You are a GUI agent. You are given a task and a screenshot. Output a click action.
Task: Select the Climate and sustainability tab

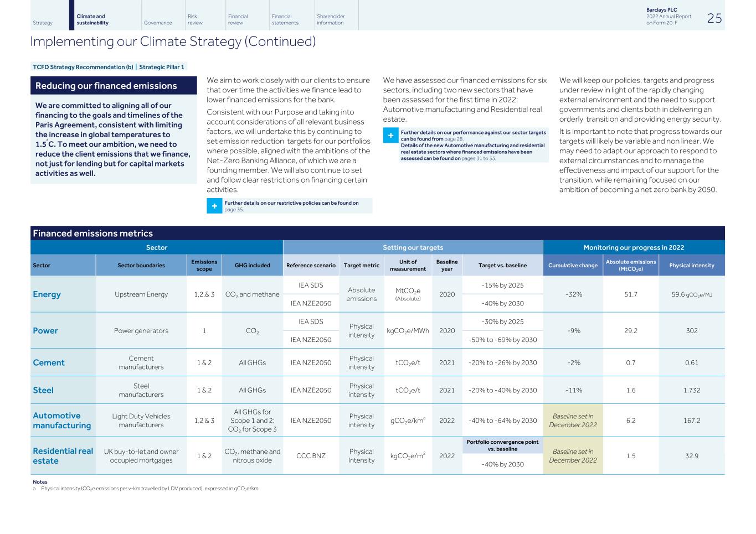92,20
